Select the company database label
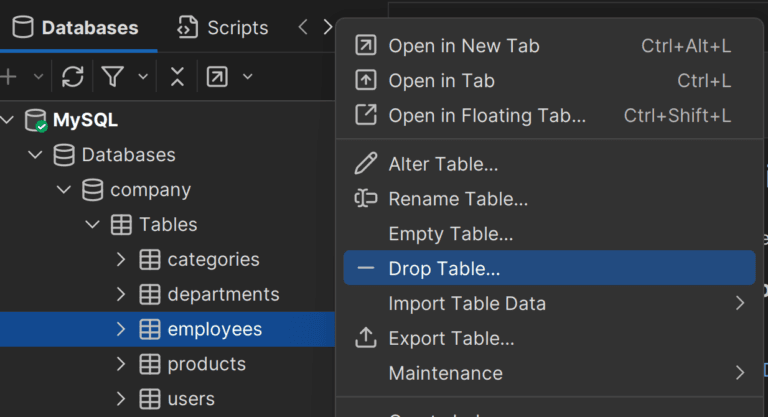The image size is (768, 417). (150, 190)
